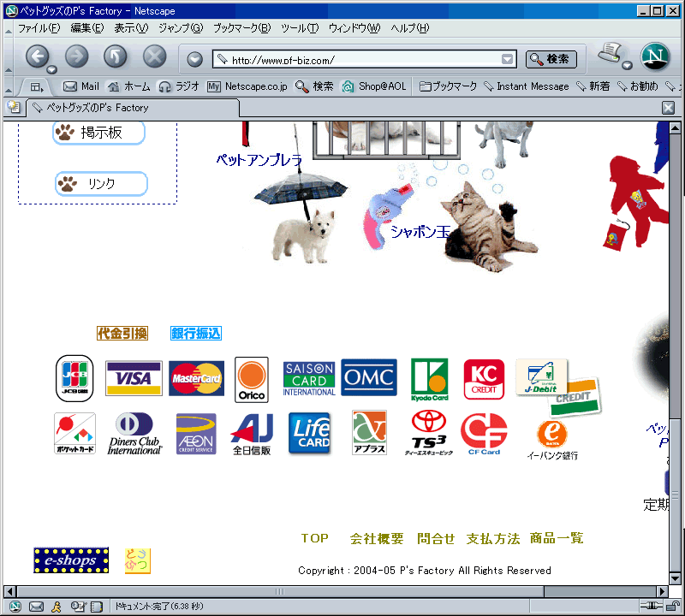
Task: Collapse the menu bar using its grippy
Action: click(9, 31)
